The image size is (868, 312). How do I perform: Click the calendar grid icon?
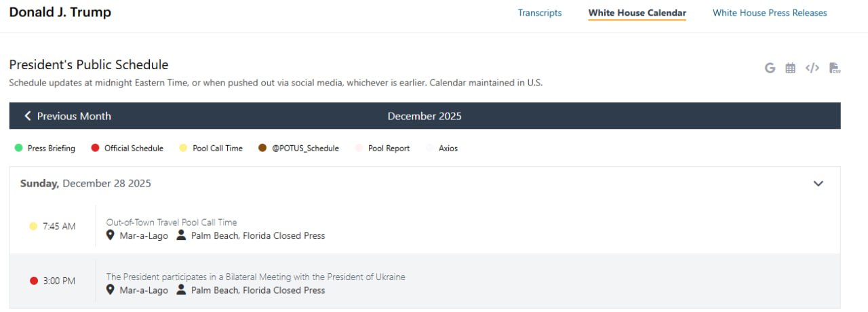790,68
